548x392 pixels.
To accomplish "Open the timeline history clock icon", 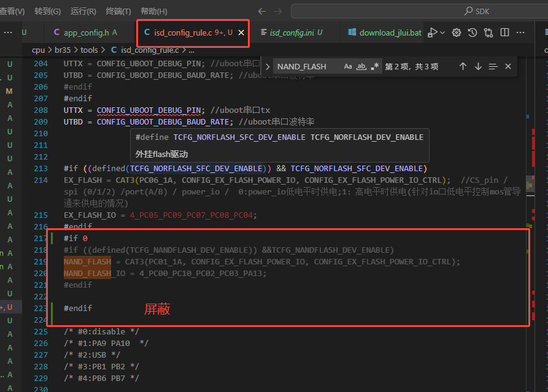I will [x=472, y=33].
